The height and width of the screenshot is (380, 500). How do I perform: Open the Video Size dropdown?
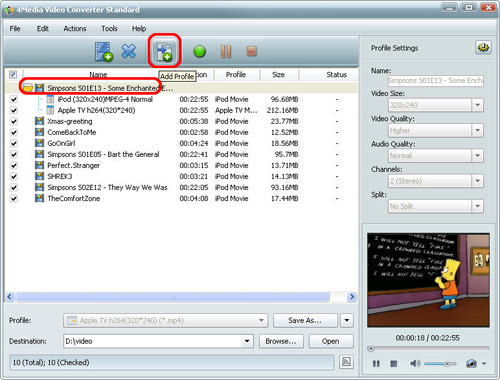(x=477, y=105)
